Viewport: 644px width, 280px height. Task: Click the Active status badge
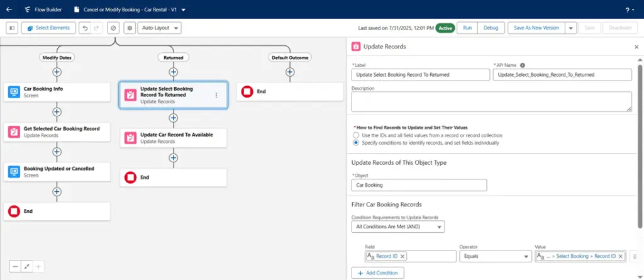pos(445,28)
